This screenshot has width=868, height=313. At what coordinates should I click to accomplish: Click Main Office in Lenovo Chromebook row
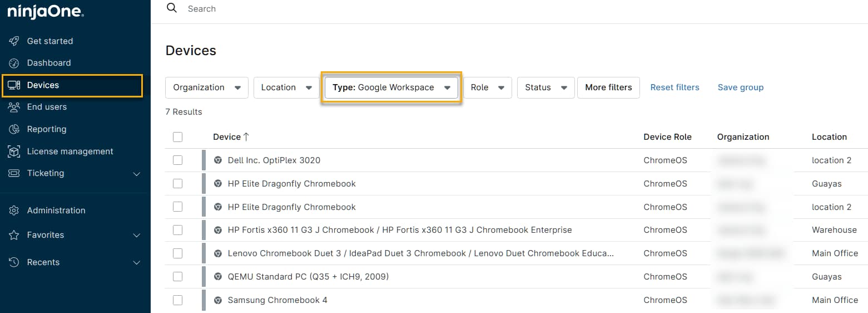tap(835, 253)
